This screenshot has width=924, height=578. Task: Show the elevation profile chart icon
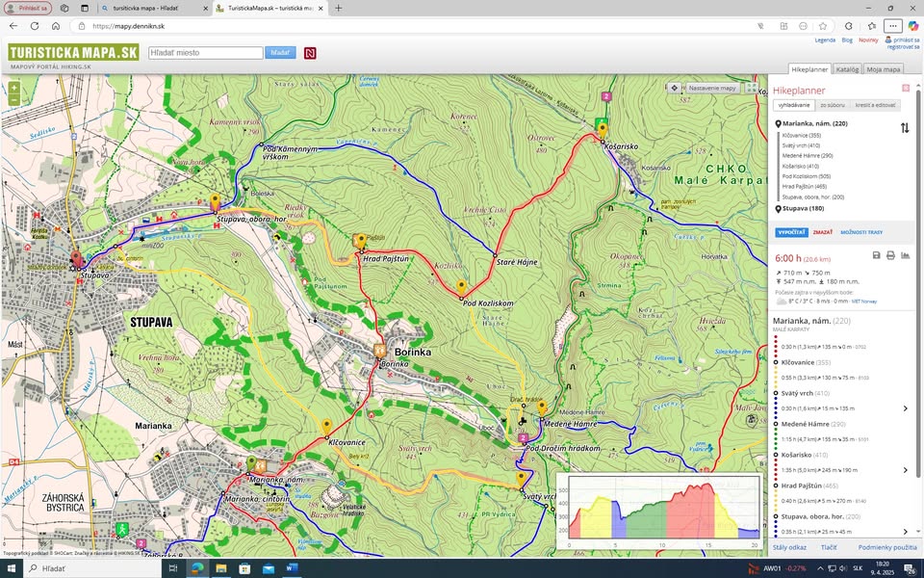(905, 255)
